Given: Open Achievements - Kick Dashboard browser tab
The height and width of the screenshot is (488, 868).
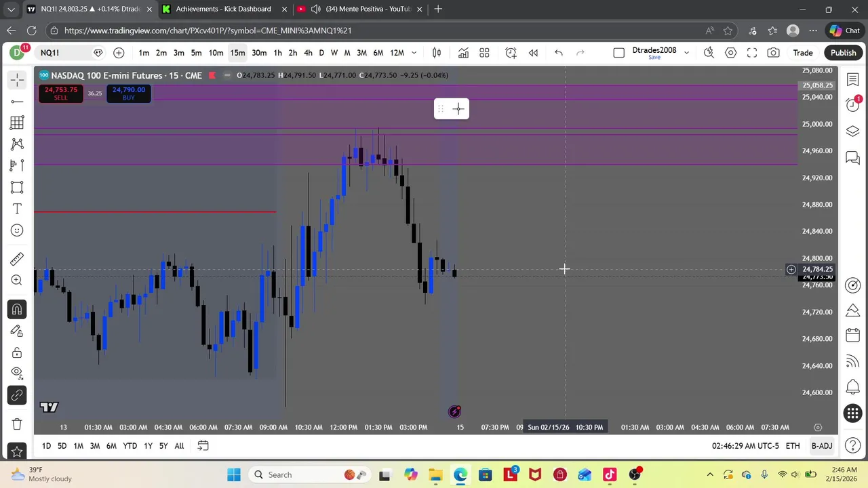Looking at the screenshot, I should click(223, 9).
